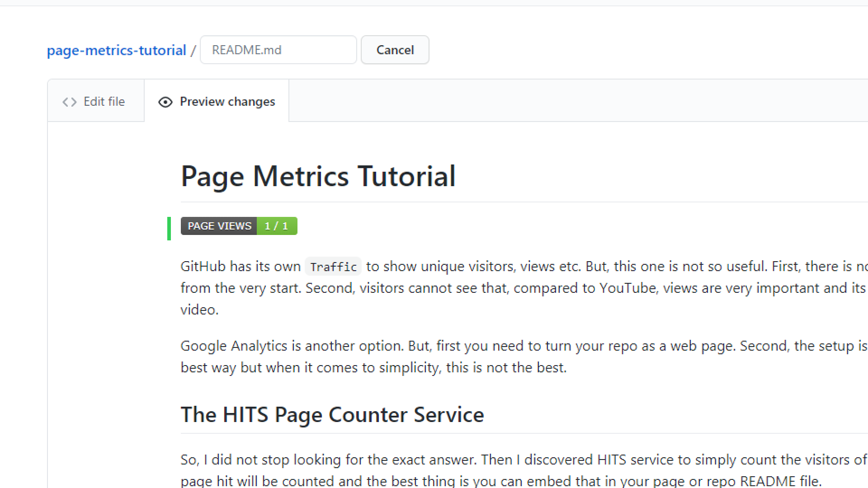The height and width of the screenshot is (488, 868).
Task: Click the eye icon beside Preview changes
Action: click(x=165, y=102)
